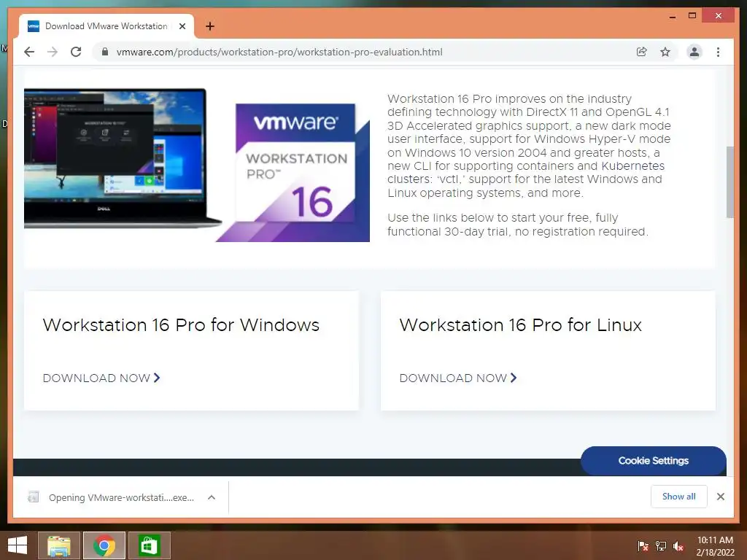Select the Download VMware Workstation tab
The height and width of the screenshot is (560, 747).
point(107,26)
